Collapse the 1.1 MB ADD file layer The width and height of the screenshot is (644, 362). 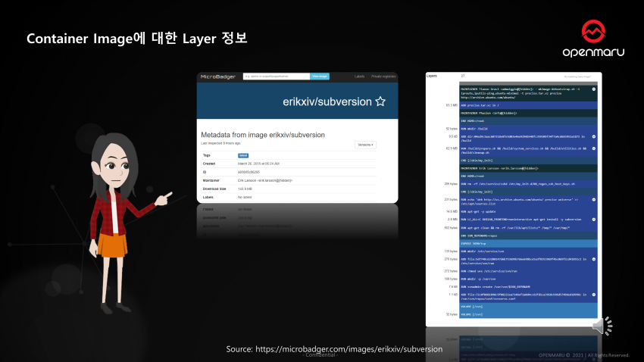[594, 295]
